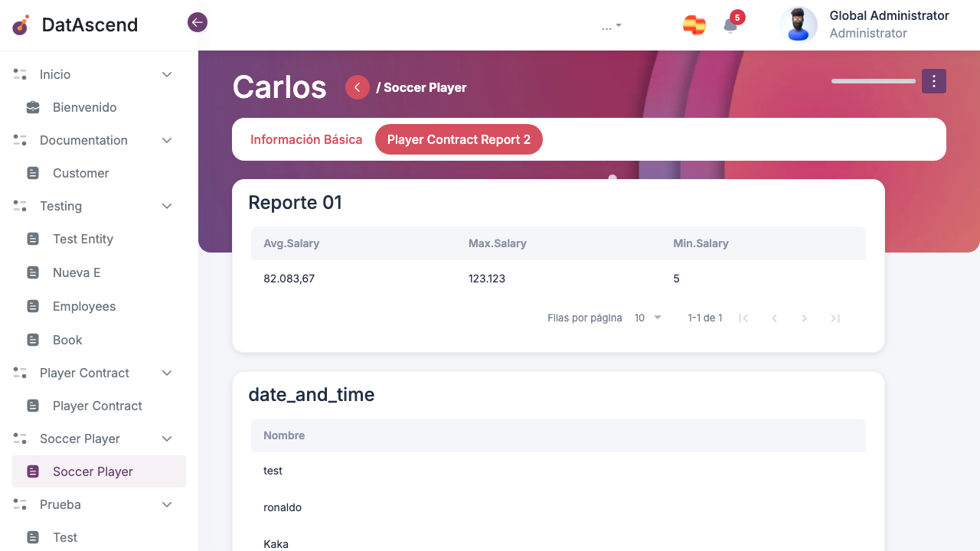Click the Soccer Player breadcrumb link
Image resolution: width=980 pixels, height=551 pixels.
[425, 87]
